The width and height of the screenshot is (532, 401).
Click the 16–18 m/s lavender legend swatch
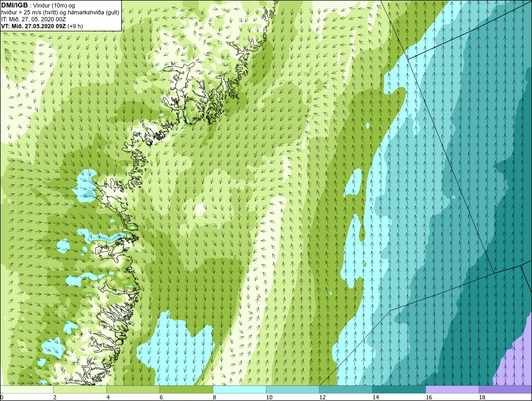pos(452,389)
